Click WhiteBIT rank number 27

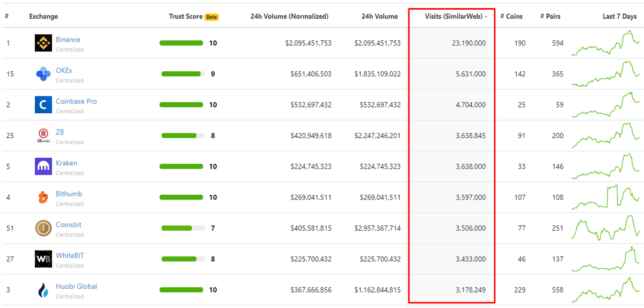point(10,259)
